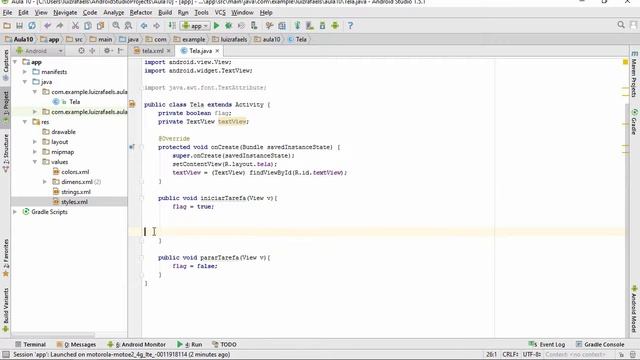This screenshot has height=360, width=640.
Task: Click the Help question mark icon
Action: (x=350, y=26)
